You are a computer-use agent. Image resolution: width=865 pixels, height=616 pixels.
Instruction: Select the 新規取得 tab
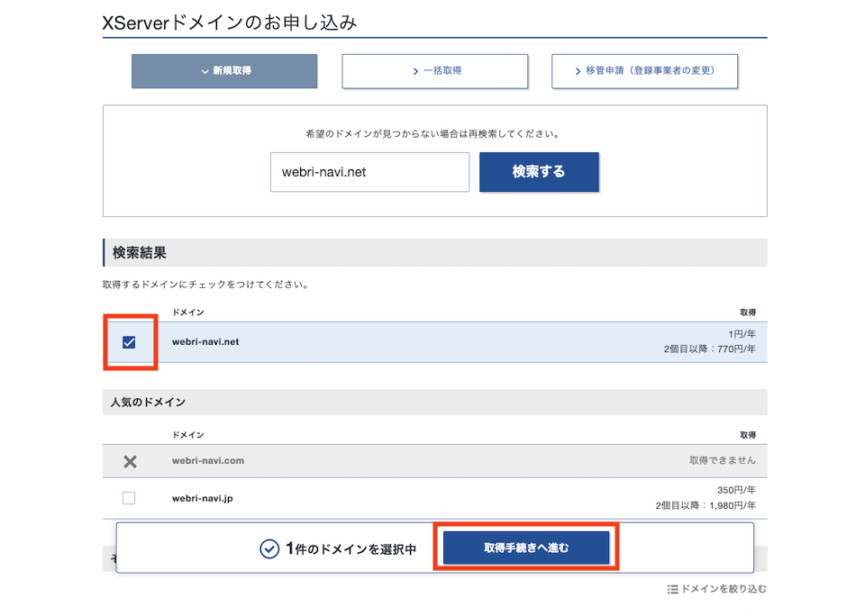click(x=224, y=71)
